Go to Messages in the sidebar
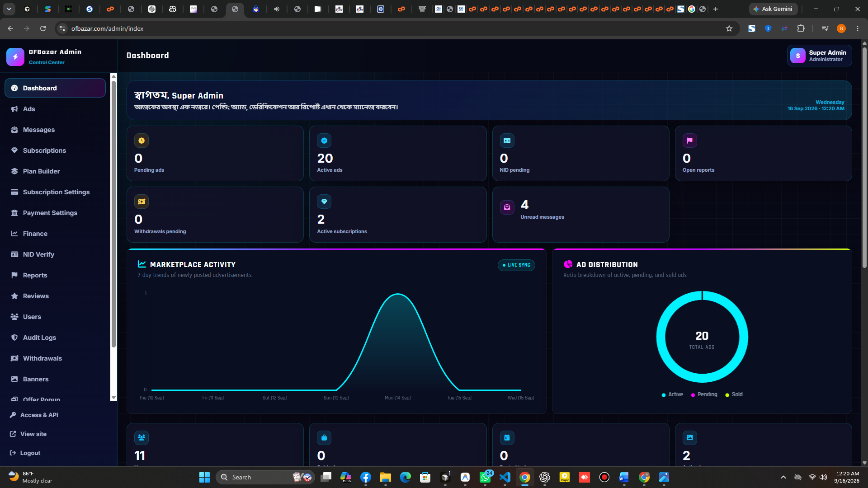Image resolution: width=868 pixels, height=488 pixels. [x=55, y=130]
